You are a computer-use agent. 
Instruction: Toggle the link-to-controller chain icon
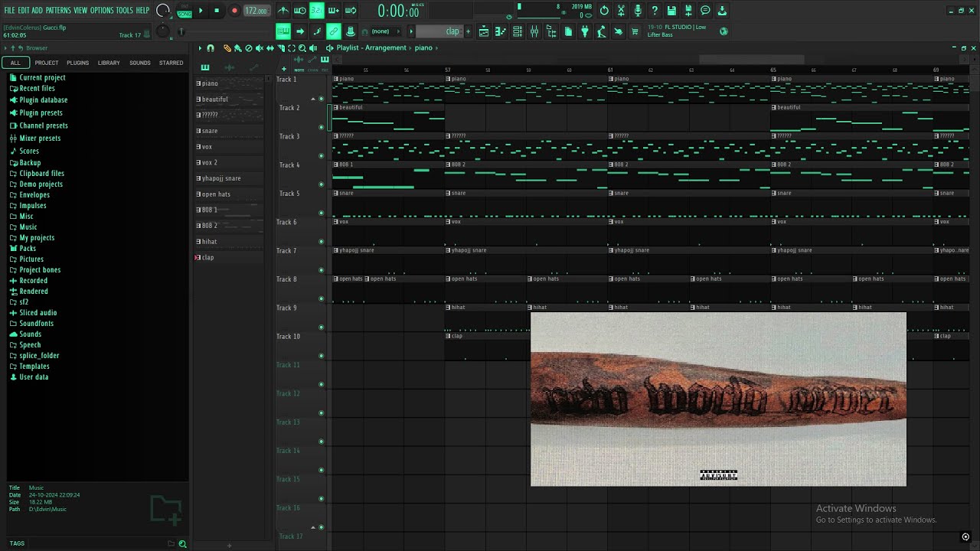point(334,31)
